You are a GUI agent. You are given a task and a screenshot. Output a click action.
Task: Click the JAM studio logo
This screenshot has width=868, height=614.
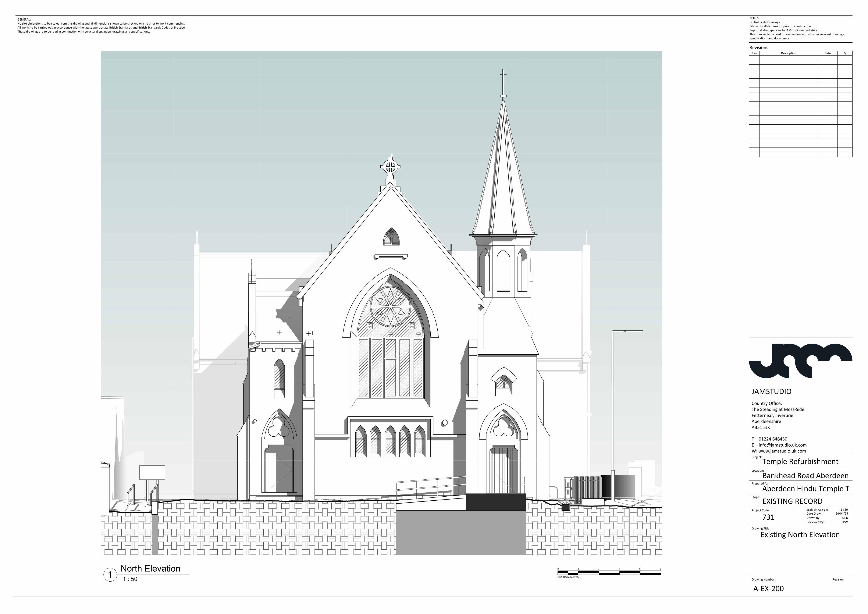pyautogui.click(x=800, y=361)
